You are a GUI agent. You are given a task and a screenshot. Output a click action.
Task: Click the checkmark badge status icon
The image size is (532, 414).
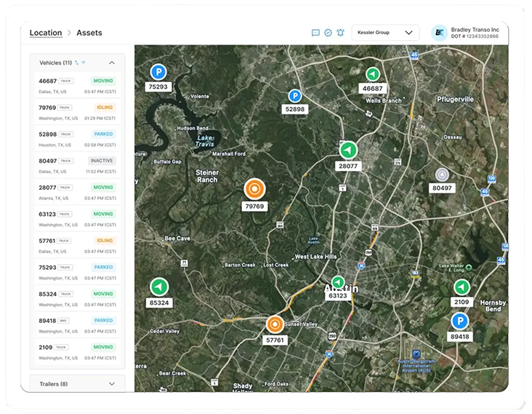coord(328,33)
